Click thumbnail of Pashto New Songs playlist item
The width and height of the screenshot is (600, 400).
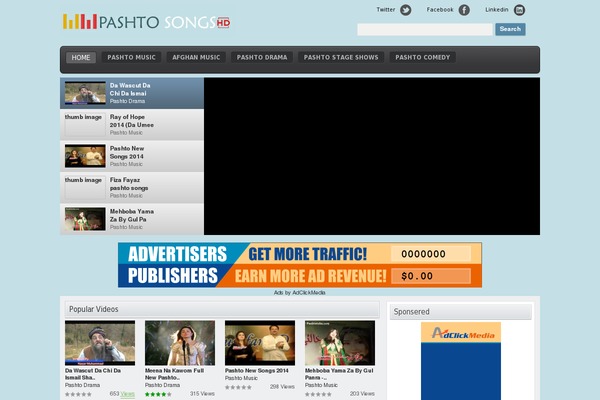pyautogui.click(x=85, y=156)
